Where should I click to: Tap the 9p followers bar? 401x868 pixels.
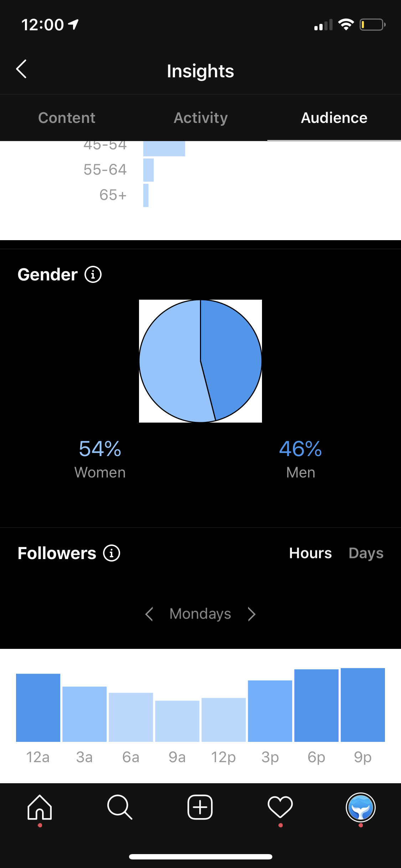[x=363, y=705]
